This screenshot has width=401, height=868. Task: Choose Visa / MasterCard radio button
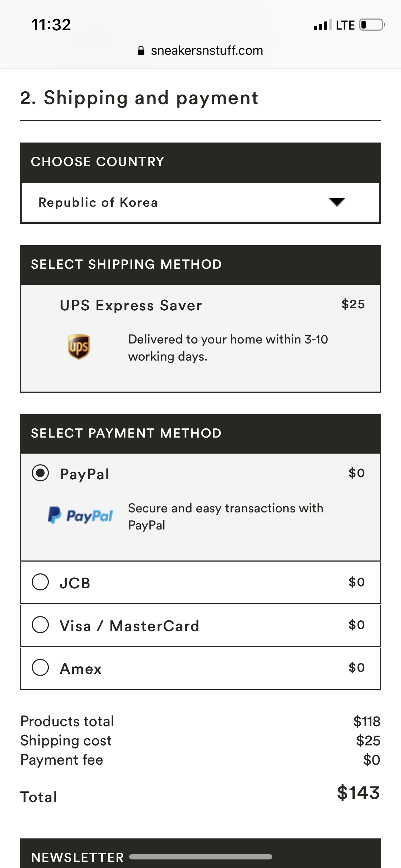(40, 625)
